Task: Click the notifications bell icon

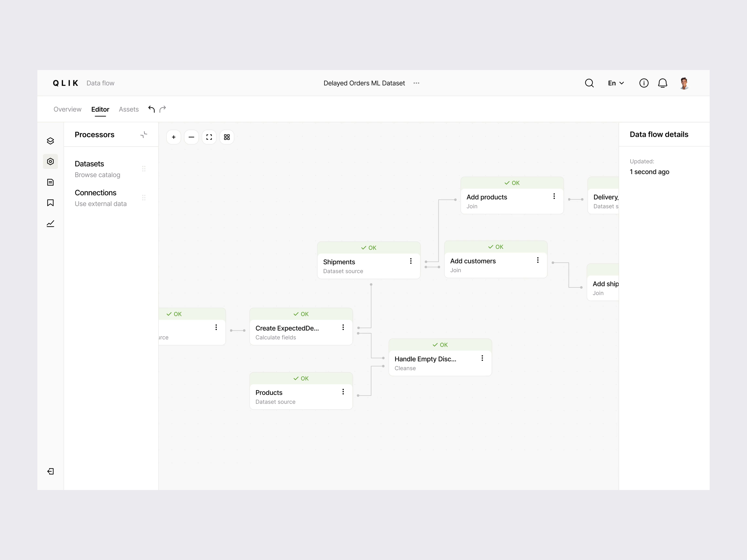Action: [x=662, y=83]
